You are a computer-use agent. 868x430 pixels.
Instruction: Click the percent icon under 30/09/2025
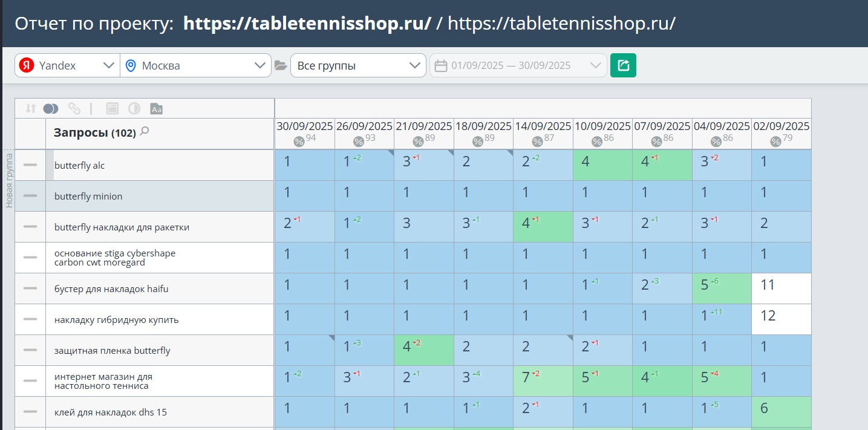coord(299,142)
